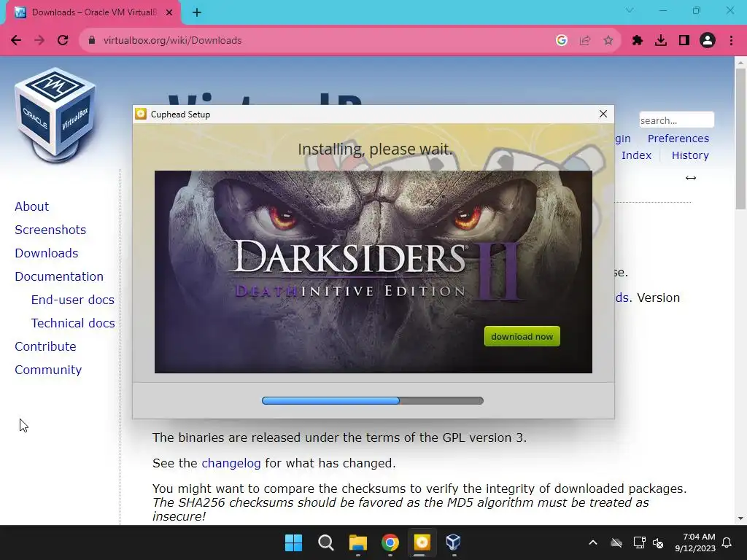Viewport: 747px width, 560px height.
Task: Close the Cuphead Setup dialog
Action: [603, 114]
